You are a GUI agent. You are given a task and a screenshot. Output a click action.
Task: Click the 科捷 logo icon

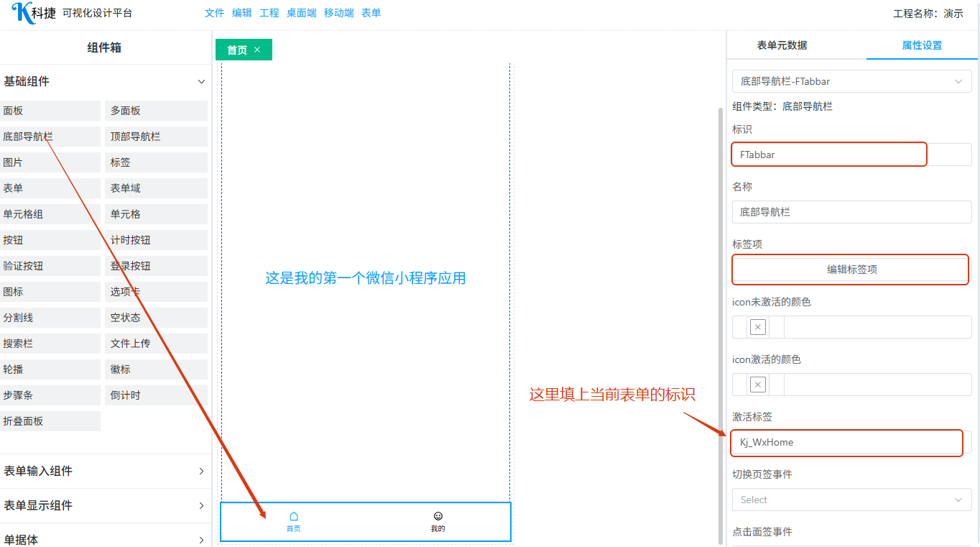click(x=22, y=13)
